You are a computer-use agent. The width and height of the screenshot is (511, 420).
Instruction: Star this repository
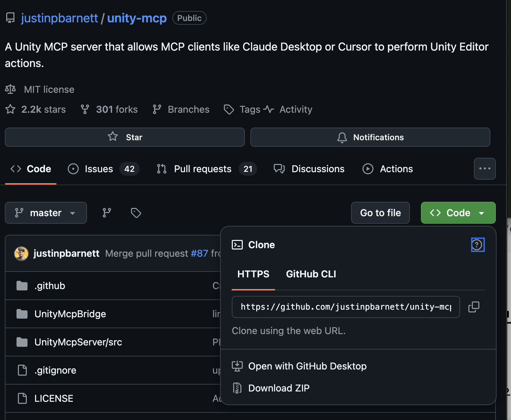124,137
